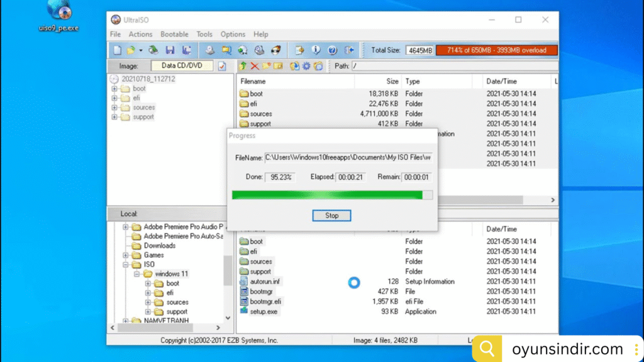Click the green Up-folder arrow icon
Image resolution: width=644 pixels, height=362 pixels.
click(x=243, y=66)
